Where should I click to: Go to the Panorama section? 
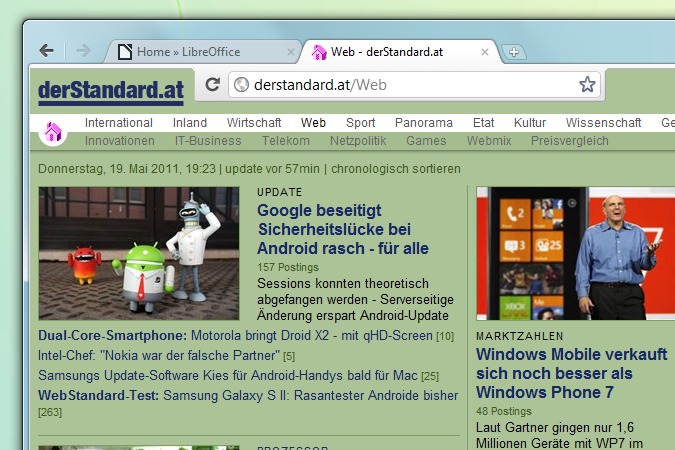pos(424,123)
